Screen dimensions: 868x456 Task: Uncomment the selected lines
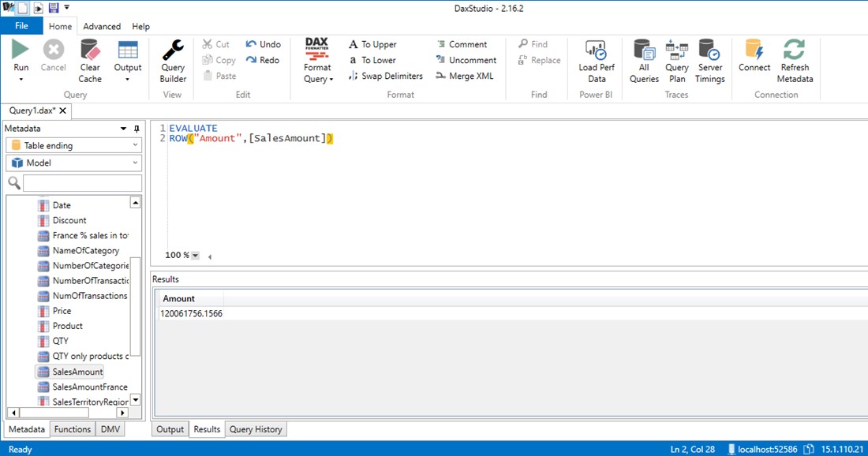(466, 60)
